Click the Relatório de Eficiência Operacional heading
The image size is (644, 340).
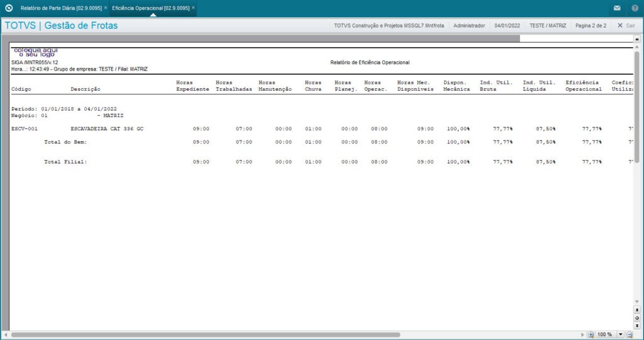pyautogui.click(x=370, y=62)
